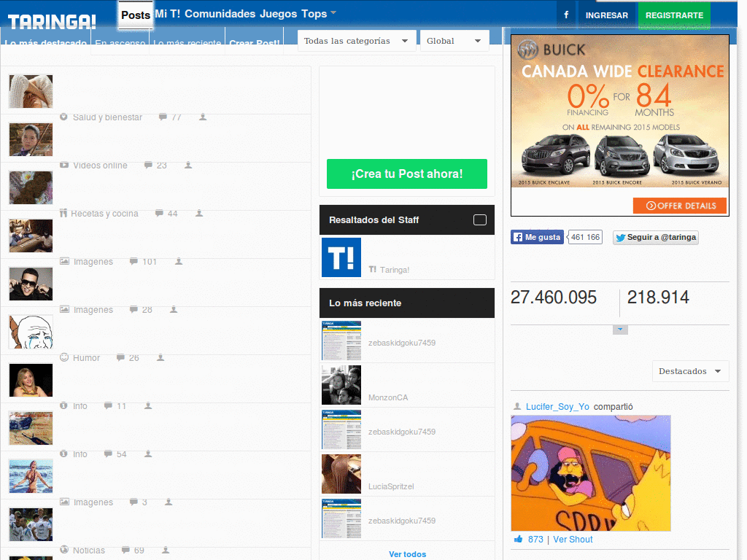The image size is (747, 560).
Task: Open the Ver todos link
Action: [x=407, y=554]
